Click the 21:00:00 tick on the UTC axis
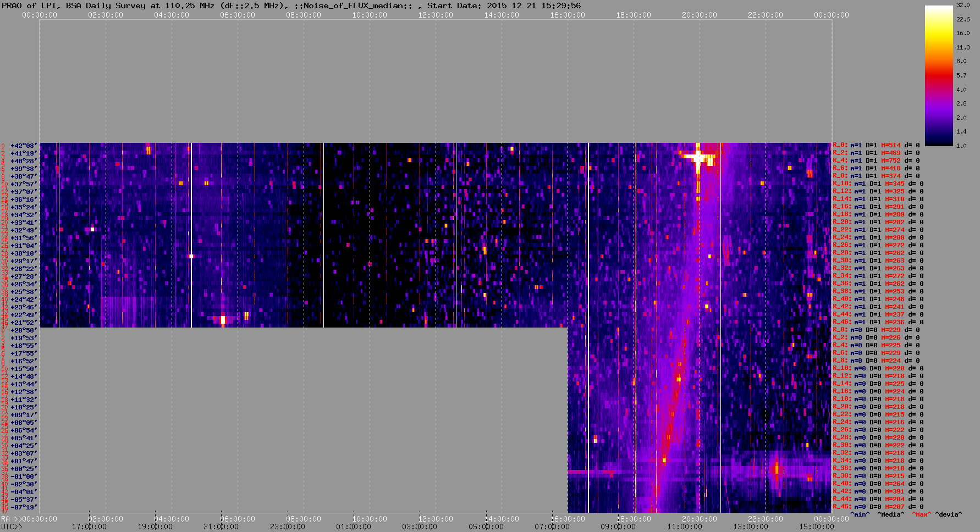980x532 pixels. 221,527
